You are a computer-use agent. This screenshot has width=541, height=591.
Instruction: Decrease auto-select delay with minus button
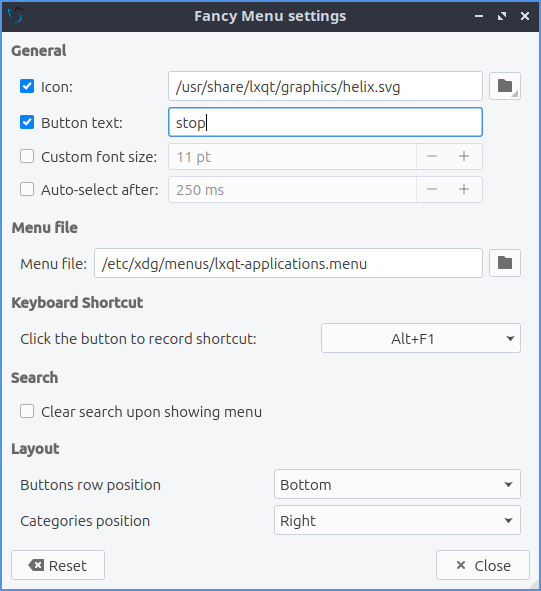tap(432, 190)
